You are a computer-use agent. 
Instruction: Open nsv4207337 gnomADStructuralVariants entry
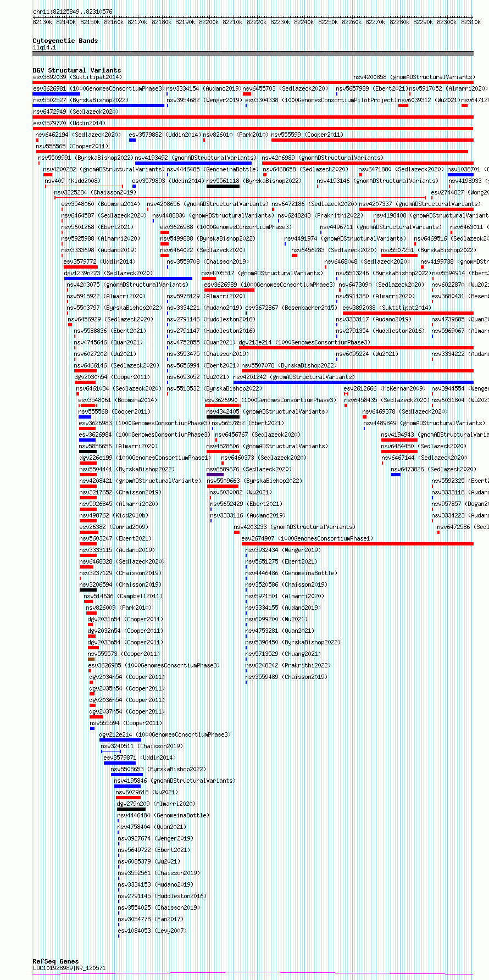click(x=420, y=204)
